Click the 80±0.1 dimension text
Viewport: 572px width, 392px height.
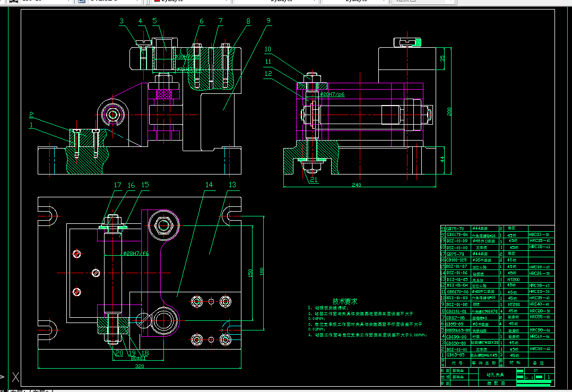coord(138,359)
